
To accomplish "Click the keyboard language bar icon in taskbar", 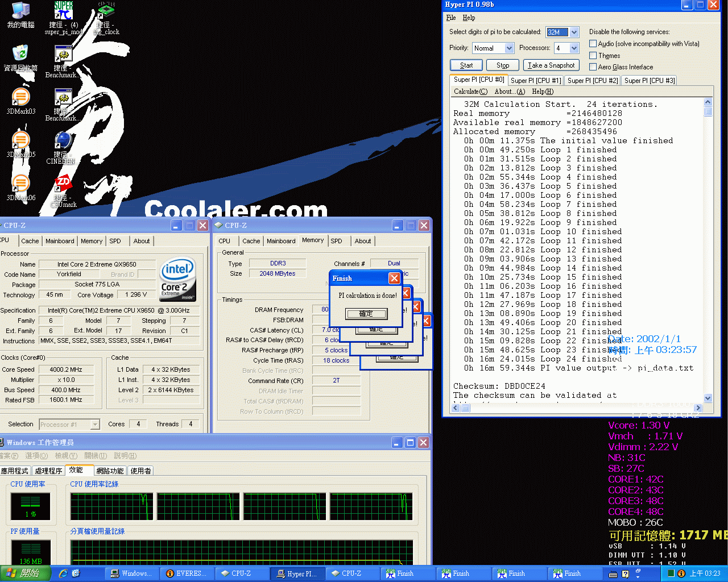I will coord(613,574).
